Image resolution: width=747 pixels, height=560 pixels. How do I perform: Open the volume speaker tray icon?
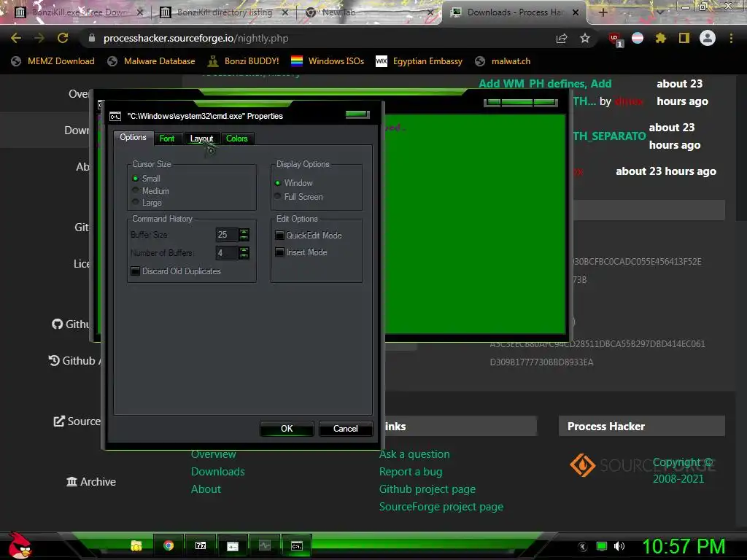pos(619,546)
